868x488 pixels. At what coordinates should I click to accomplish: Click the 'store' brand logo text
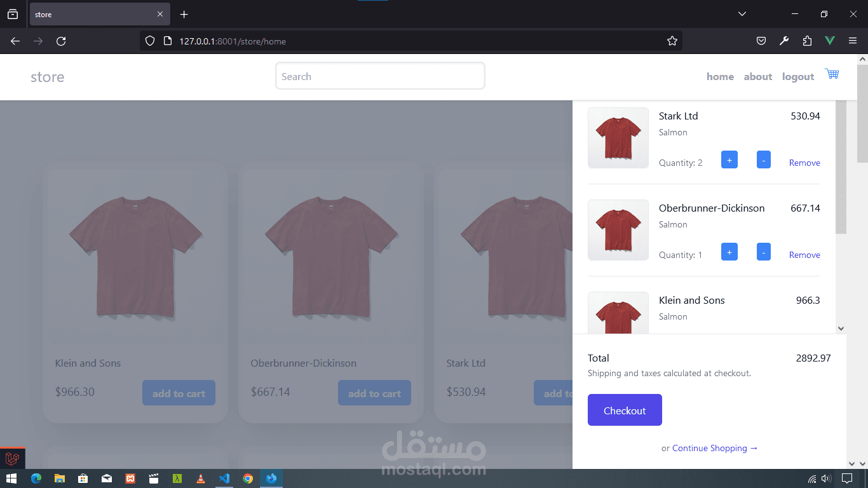pos(48,77)
